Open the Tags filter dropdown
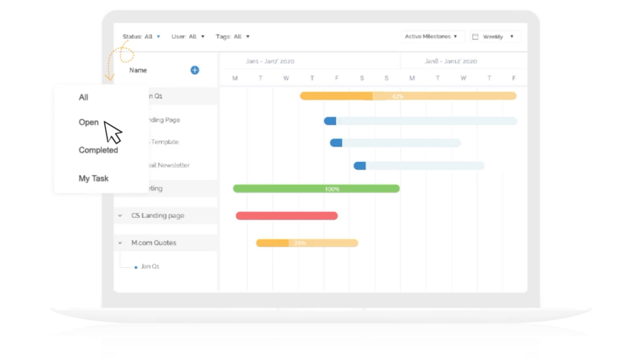Image resolution: width=644 pixels, height=359 pixels. click(x=233, y=36)
